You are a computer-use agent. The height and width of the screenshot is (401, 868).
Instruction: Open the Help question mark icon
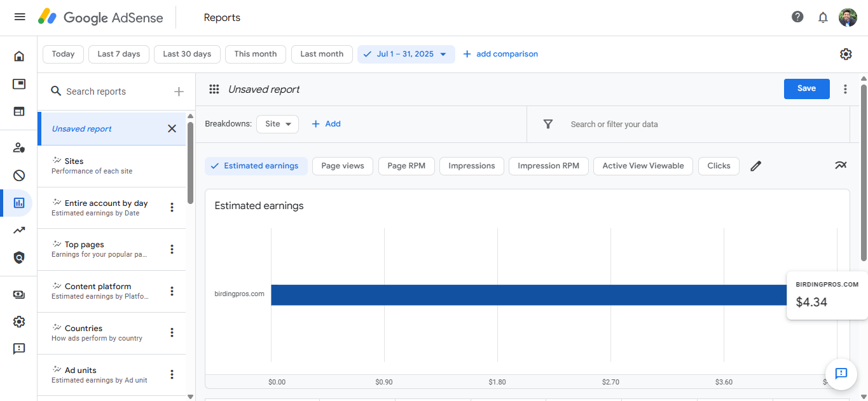(797, 17)
